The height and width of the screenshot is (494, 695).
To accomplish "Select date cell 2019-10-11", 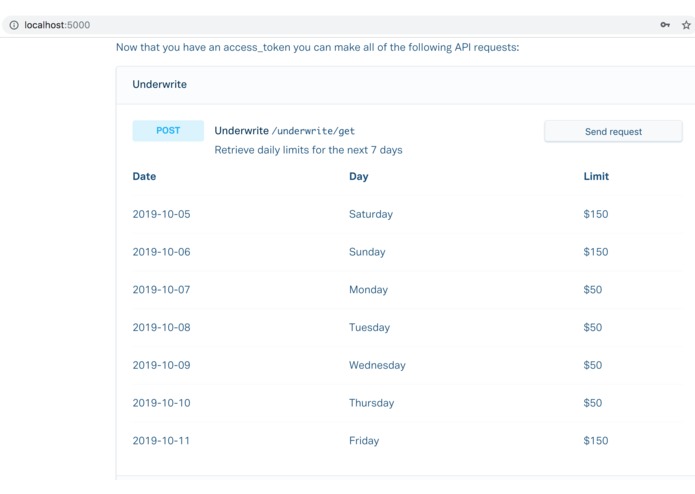I will tap(161, 440).
